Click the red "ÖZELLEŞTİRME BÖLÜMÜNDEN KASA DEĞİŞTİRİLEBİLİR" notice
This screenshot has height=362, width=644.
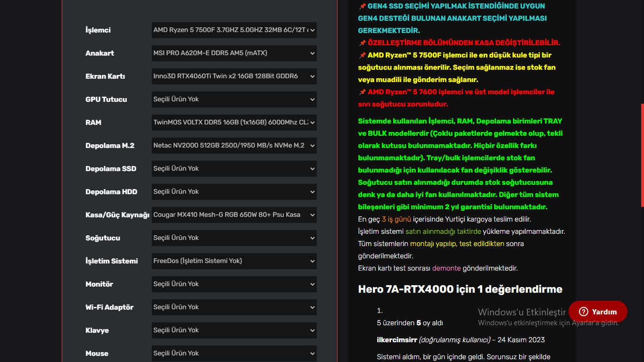point(463,43)
